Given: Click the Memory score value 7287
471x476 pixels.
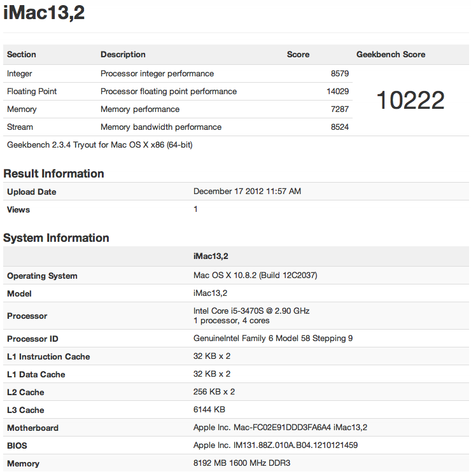Looking at the screenshot, I should (x=340, y=109).
